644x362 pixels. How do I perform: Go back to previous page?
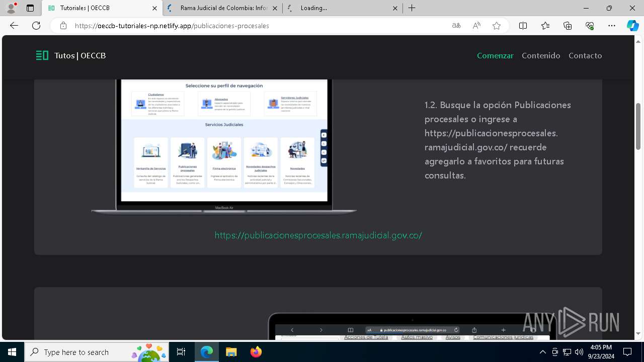[14, 26]
